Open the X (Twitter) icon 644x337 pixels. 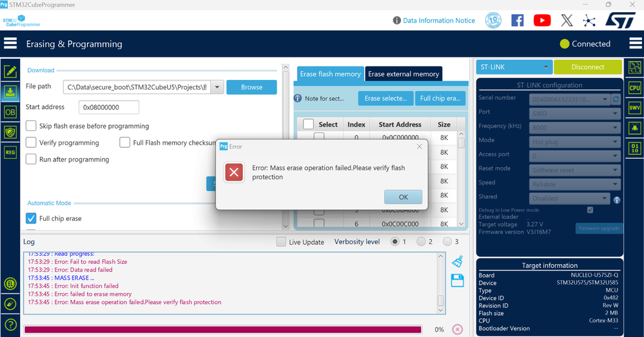click(567, 20)
